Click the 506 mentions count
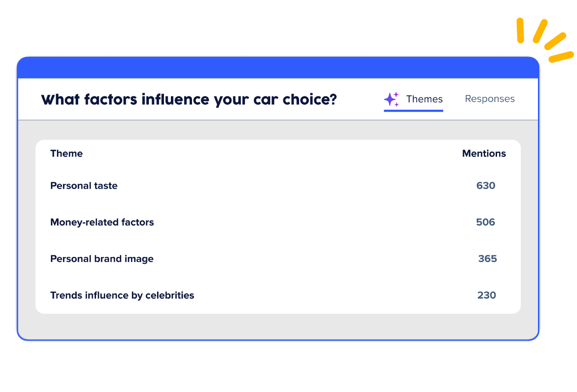Image resolution: width=577 pixels, height=392 pixels. (x=486, y=223)
